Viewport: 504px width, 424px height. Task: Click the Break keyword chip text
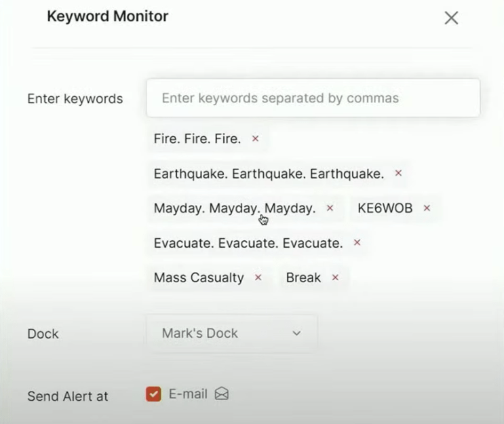coord(303,277)
